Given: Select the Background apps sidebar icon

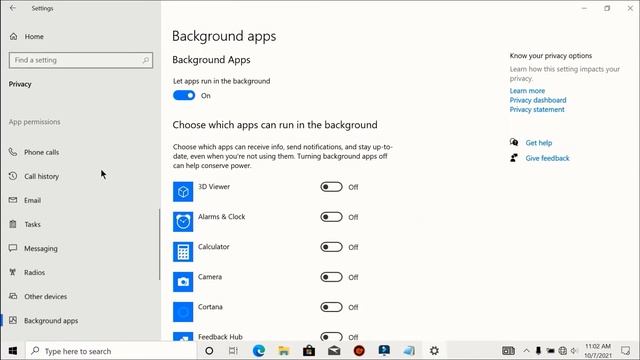Looking at the screenshot, I should 13,320.
